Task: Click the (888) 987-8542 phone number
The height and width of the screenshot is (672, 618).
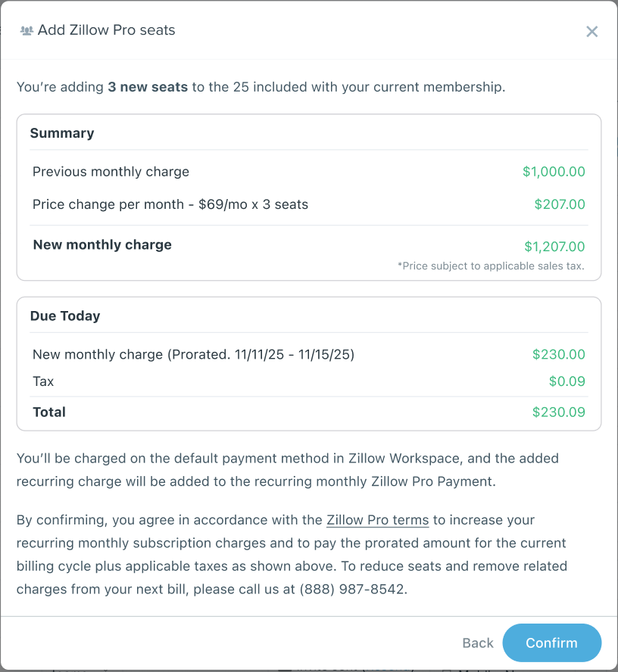Action: 353,590
